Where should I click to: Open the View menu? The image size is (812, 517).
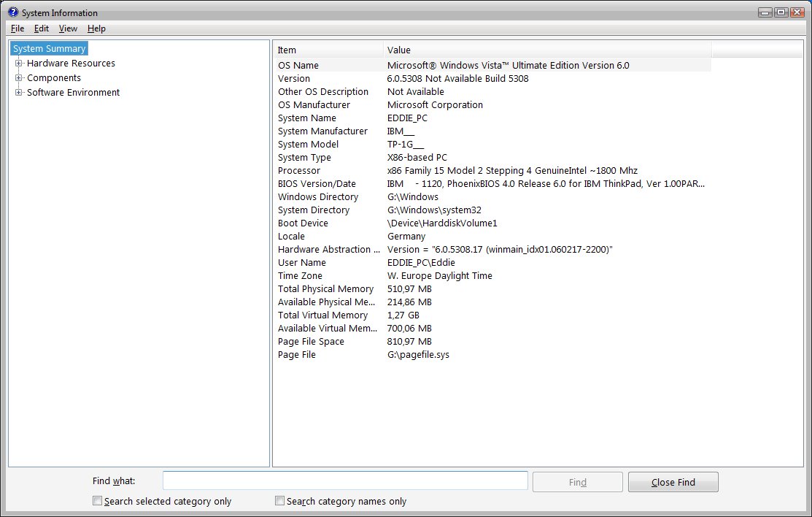pos(67,28)
